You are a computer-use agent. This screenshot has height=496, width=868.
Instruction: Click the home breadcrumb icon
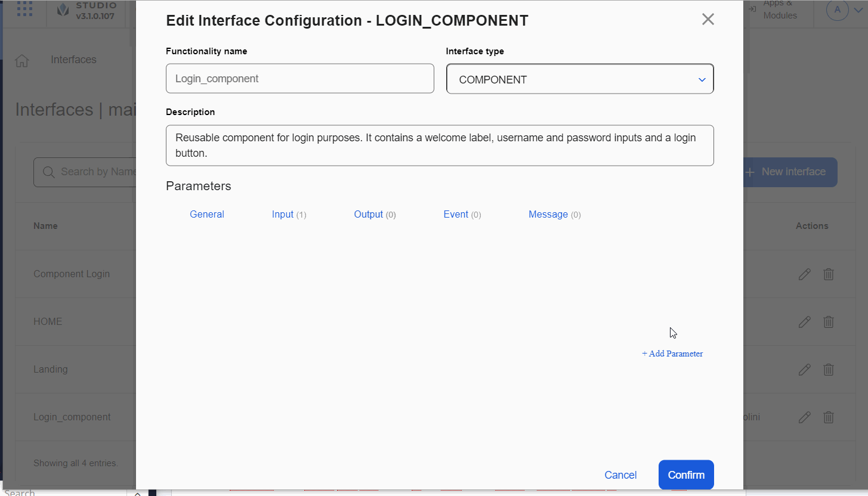tap(22, 60)
